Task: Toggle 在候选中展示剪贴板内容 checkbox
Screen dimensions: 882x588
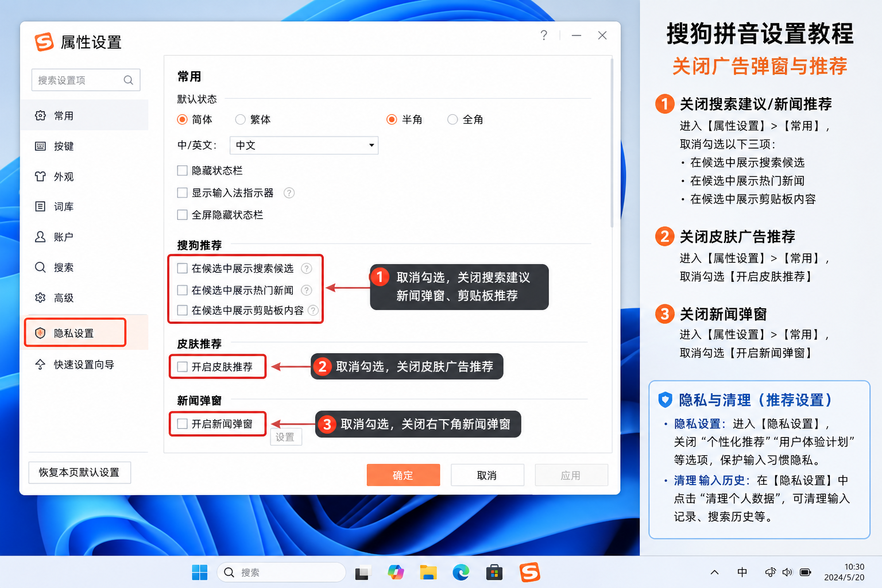Action: click(183, 310)
